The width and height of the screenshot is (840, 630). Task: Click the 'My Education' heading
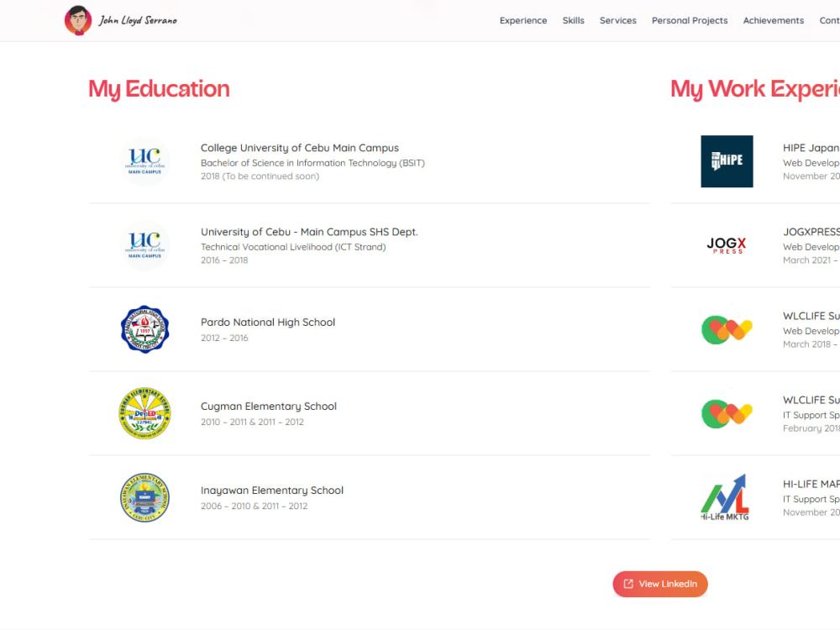tap(159, 89)
